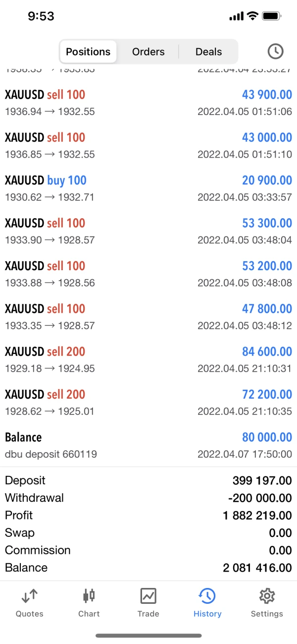This screenshot has height=644, width=297.
Task: Tap the Profit summary row
Action: coord(148,516)
